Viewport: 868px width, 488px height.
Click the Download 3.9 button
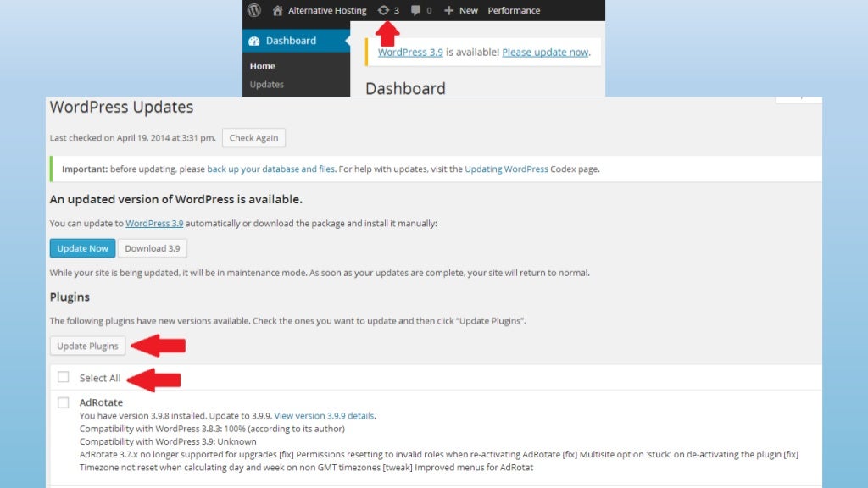(x=153, y=248)
